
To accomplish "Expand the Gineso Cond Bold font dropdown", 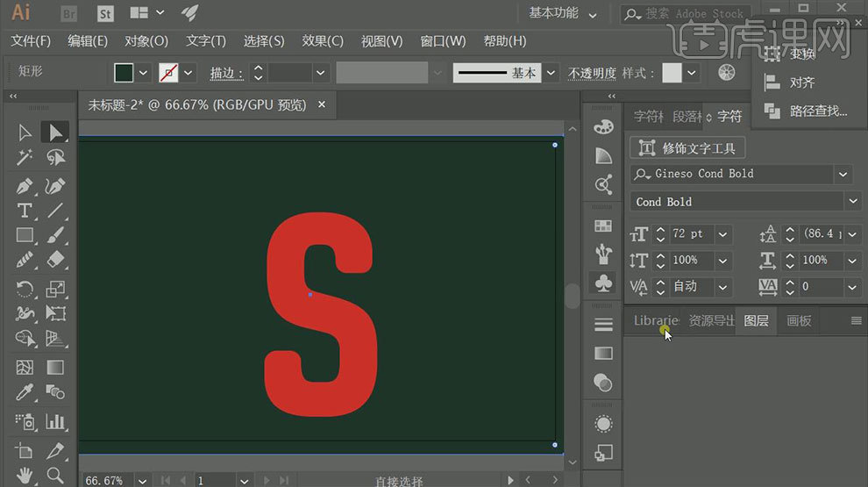I will pyautogui.click(x=843, y=174).
